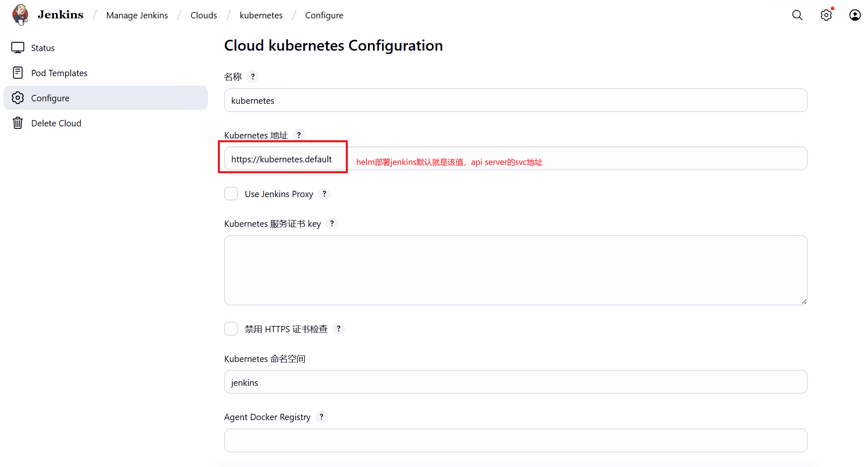Open Pod Templates in the sidebar
Screen dimensions: 868x467
click(x=59, y=73)
